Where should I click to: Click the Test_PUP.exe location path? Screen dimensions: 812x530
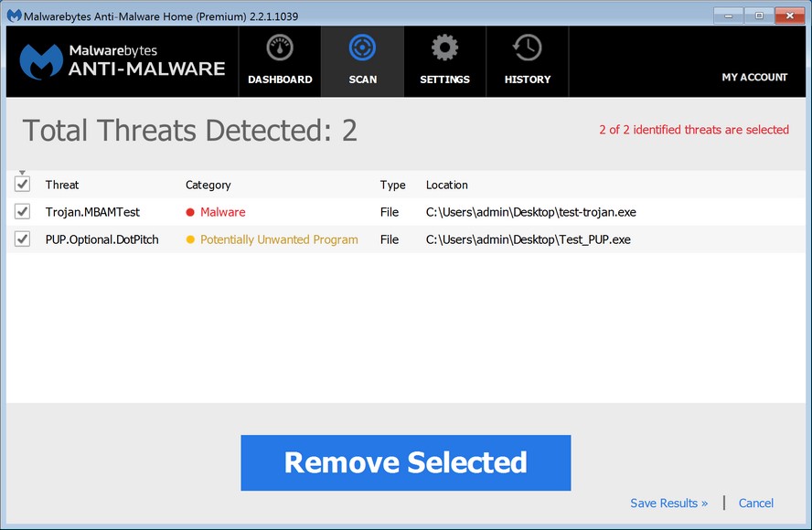(529, 239)
